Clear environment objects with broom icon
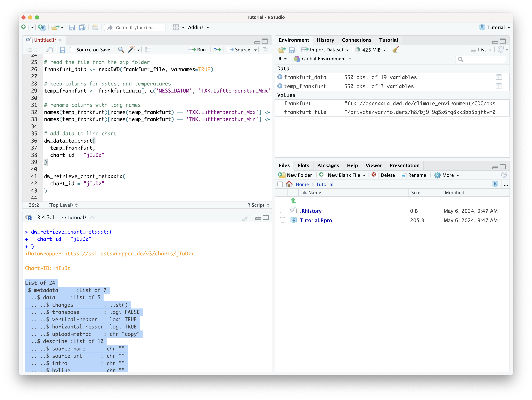 point(395,50)
